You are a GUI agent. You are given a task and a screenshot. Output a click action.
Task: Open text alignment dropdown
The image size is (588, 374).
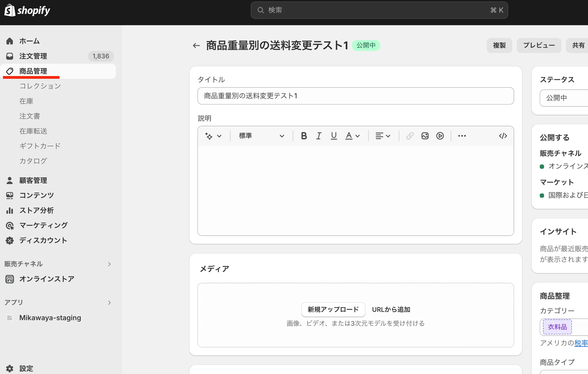pos(383,136)
